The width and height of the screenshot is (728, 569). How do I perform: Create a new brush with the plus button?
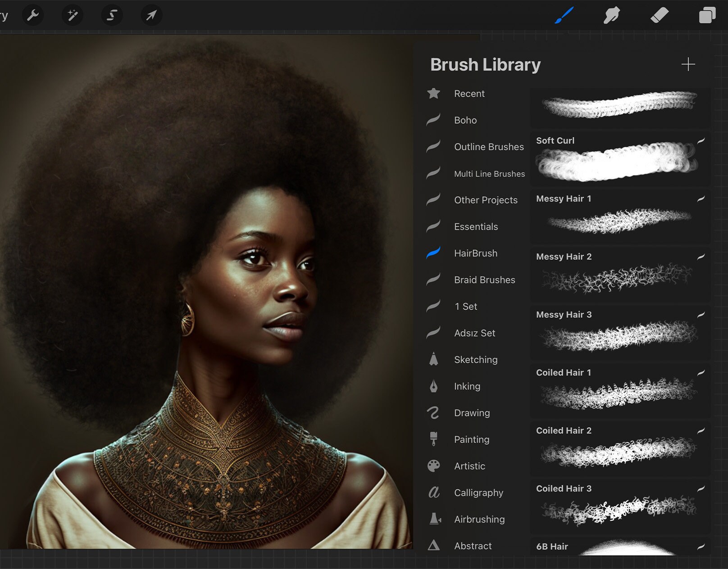(688, 64)
